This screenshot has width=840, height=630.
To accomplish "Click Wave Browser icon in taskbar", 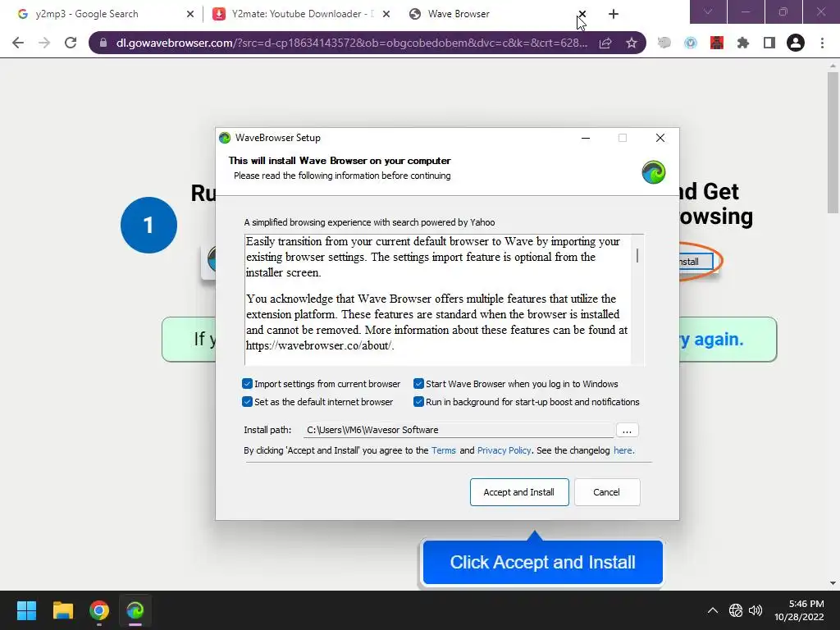I will [x=135, y=610].
